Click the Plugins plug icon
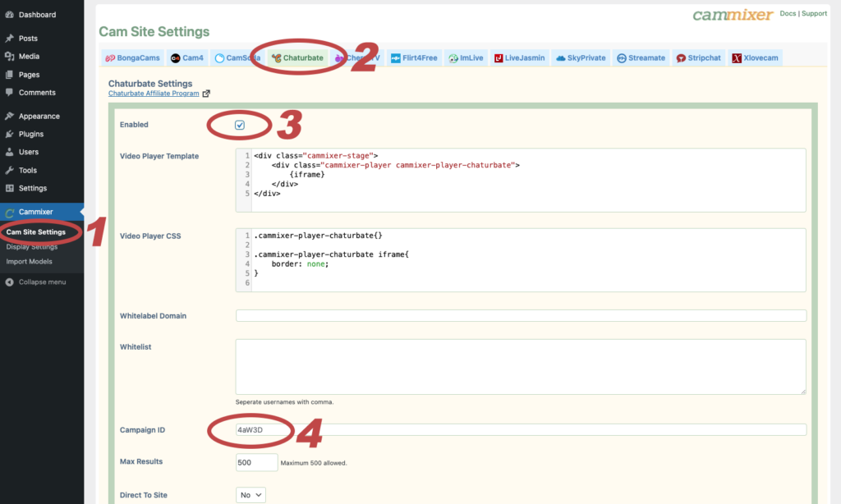The width and height of the screenshot is (841, 504). [9, 134]
